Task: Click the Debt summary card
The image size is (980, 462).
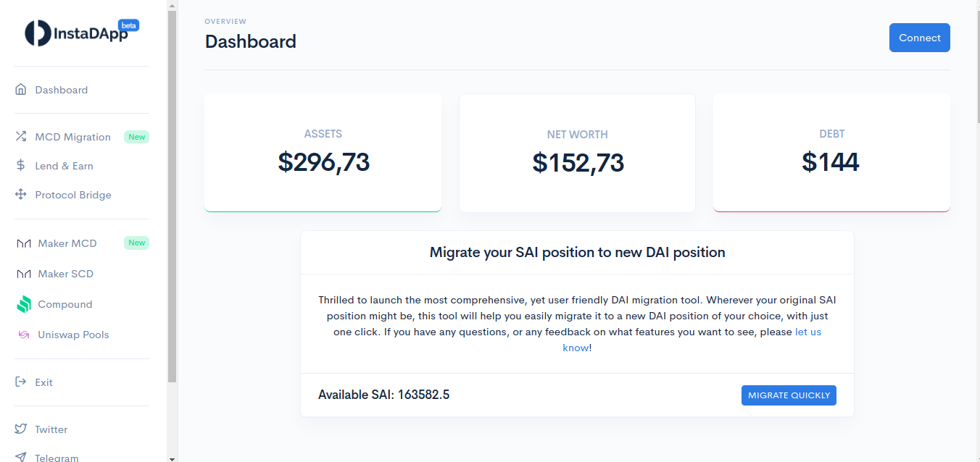Action: 831,153
